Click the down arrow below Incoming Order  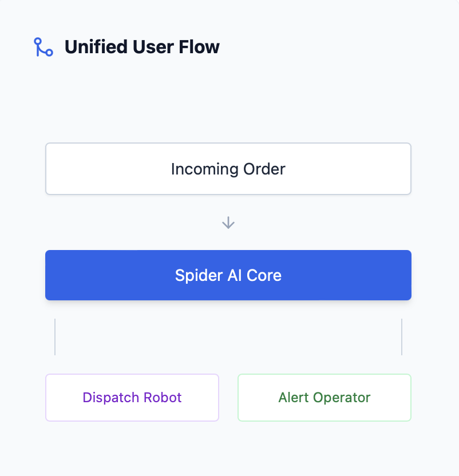pos(228,223)
